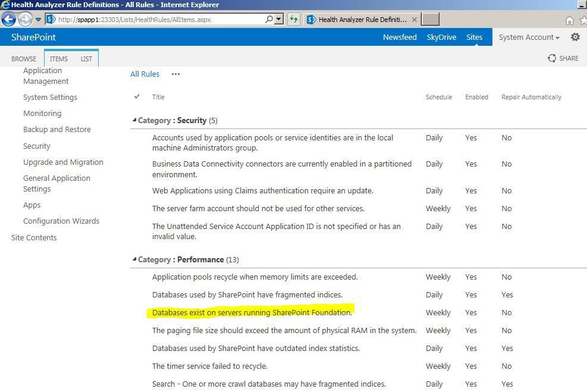Click the Refresh page icon
Image resolution: width=587 pixels, height=392 pixels.
click(294, 19)
